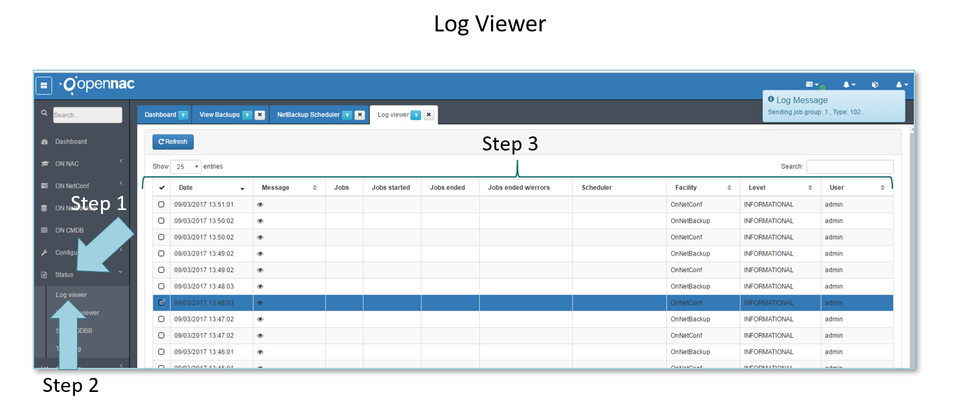Check the box for the 09/03/2017 13:51:01 row
The width and height of the screenshot is (980, 412).
click(161, 205)
